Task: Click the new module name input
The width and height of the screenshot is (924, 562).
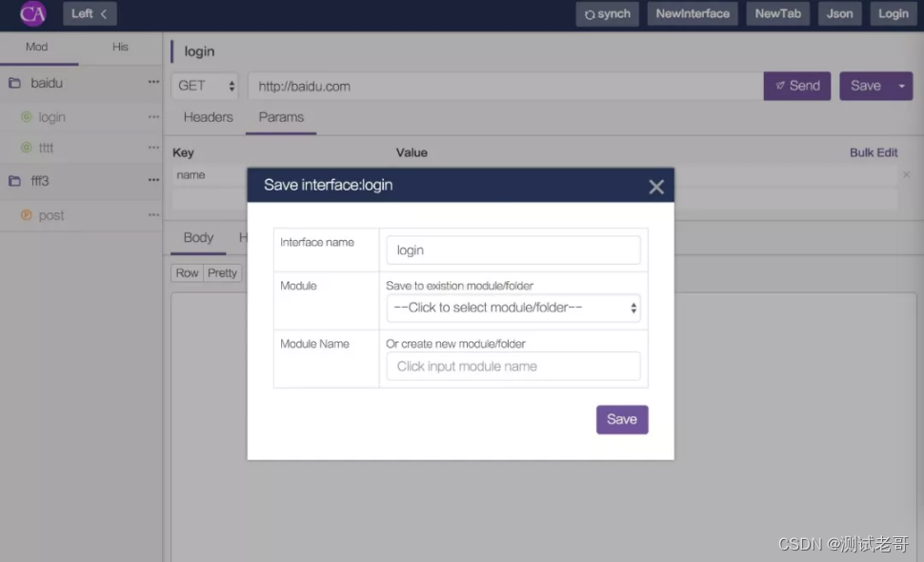Action: (x=513, y=366)
